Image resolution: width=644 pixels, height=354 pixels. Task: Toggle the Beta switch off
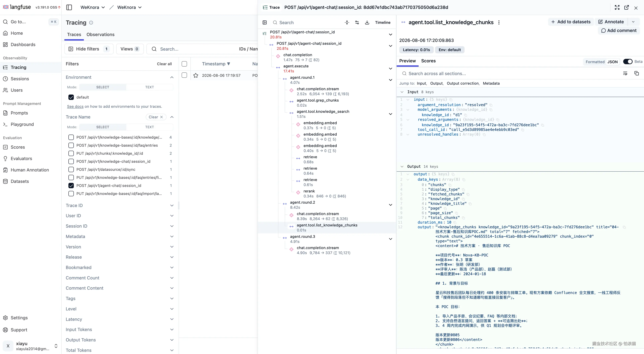coord(628,62)
